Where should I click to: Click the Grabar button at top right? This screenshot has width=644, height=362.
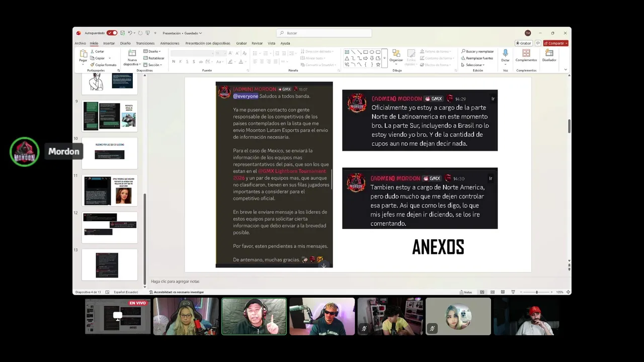pyautogui.click(x=524, y=43)
